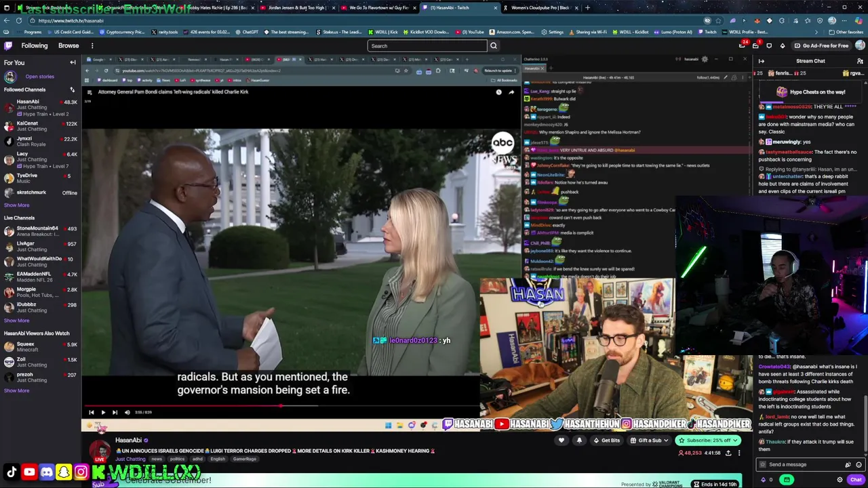Collapse the For You sidebar
Screen dimensions: 868x488
(73, 62)
